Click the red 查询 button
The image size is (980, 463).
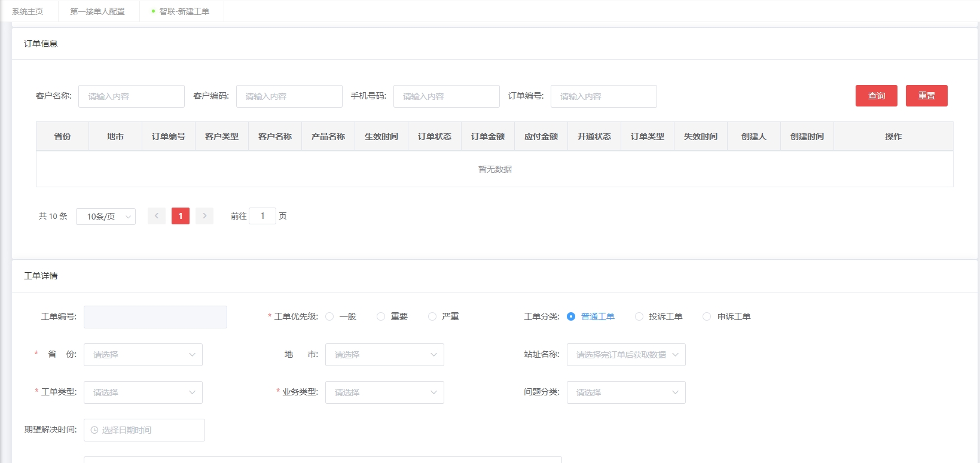tap(877, 96)
